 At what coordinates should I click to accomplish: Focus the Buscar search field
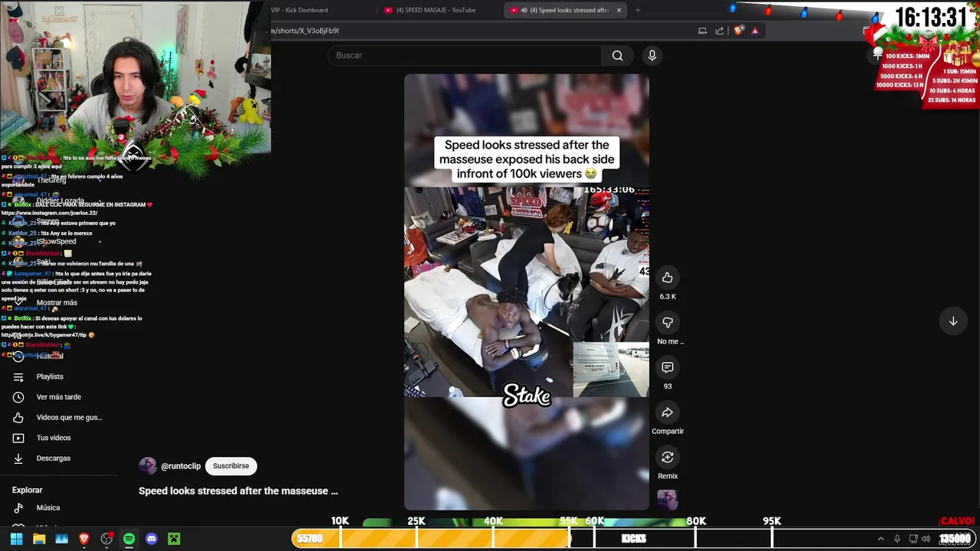tap(465, 55)
